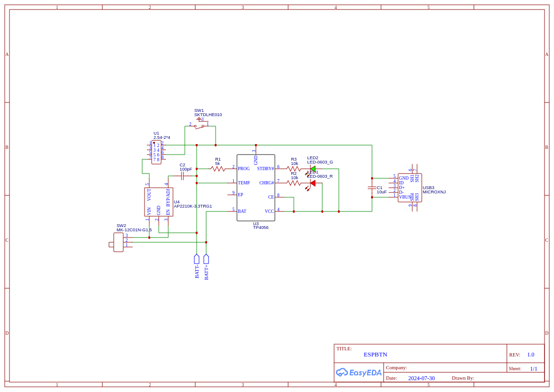Click the EasyEDA logo in title block
Screen dimensions: 554x392
click(359, 373)
